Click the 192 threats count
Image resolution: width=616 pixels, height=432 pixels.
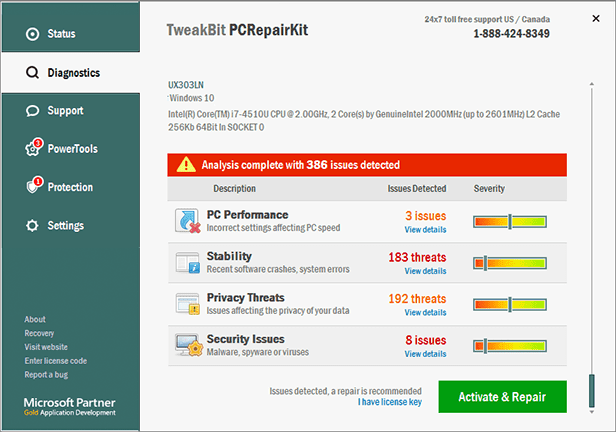(x=417, y=299)
